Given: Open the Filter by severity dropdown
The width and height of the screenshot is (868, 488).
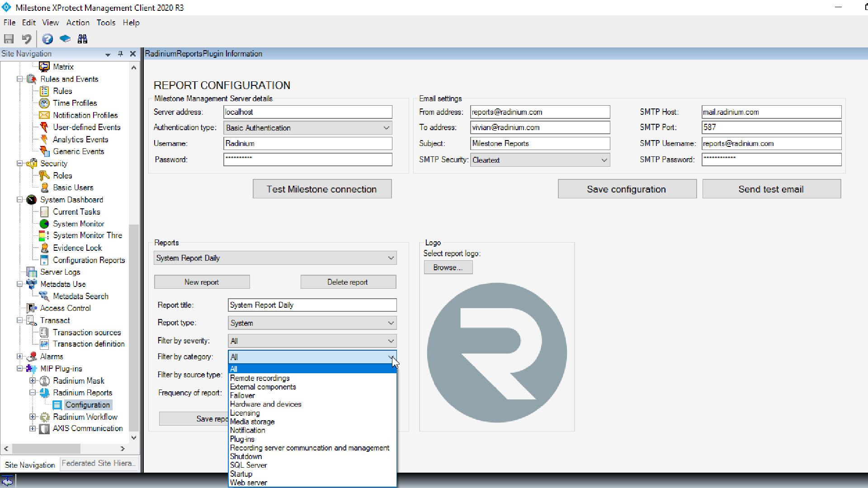Looking at the screenshot, I should [312, 341].
